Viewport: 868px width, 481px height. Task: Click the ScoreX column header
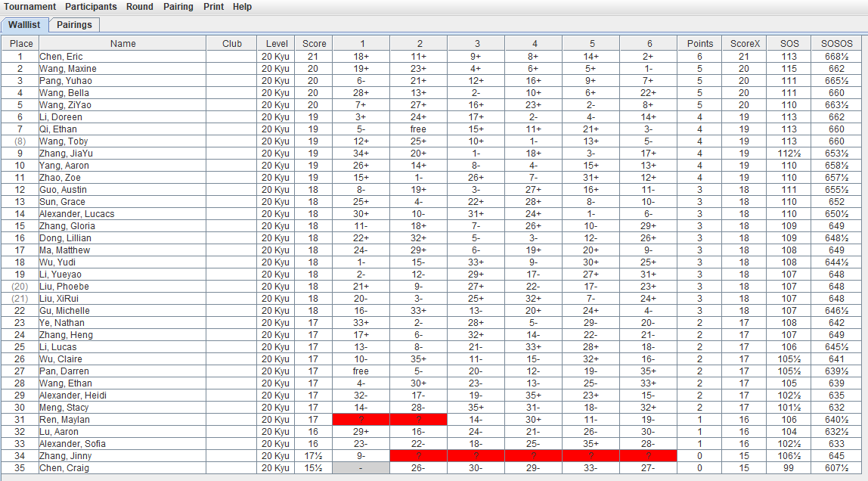point(745,44)
